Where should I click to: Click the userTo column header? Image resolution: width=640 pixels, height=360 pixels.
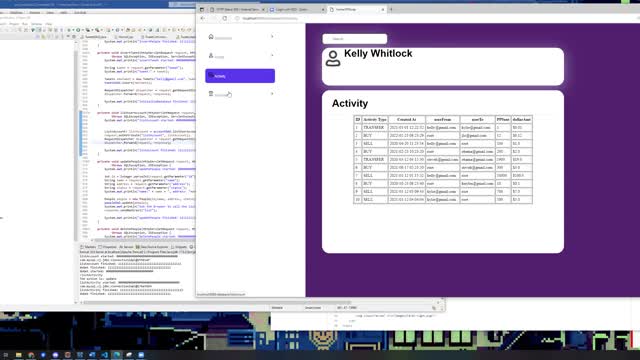477,120
